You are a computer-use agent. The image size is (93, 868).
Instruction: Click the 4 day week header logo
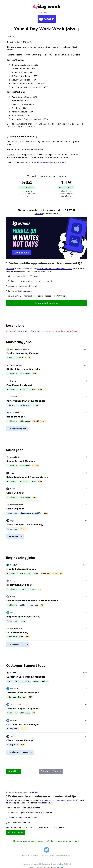coord(46,6)
